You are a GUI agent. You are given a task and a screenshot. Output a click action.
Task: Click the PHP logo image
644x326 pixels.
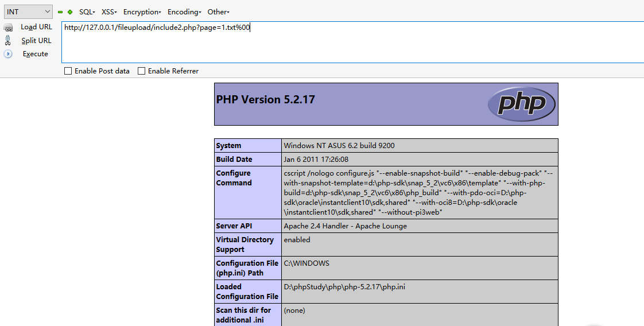[522, 104]
